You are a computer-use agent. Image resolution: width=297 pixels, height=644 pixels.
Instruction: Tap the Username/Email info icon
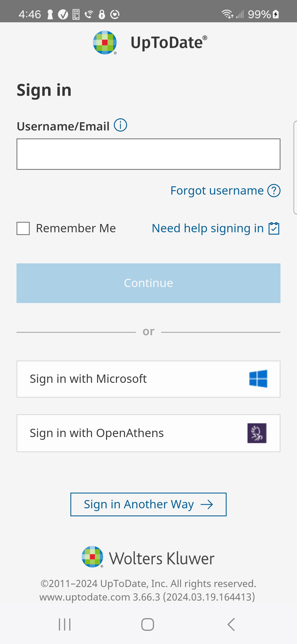[x=120, y=125]
